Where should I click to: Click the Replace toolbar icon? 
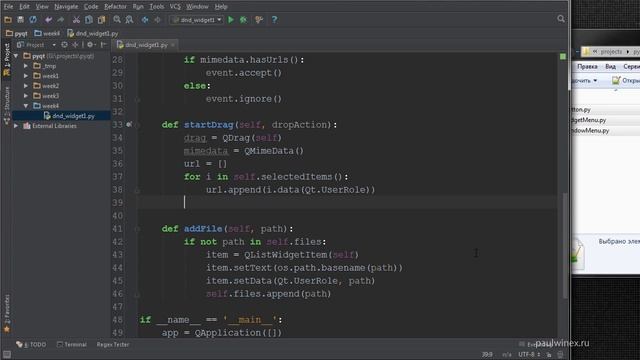129,20
